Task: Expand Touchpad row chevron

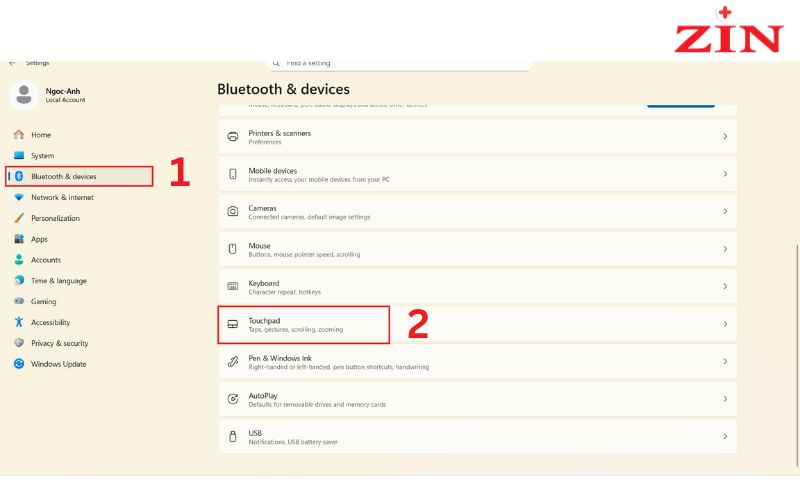Action: click(x=725, y=324)
